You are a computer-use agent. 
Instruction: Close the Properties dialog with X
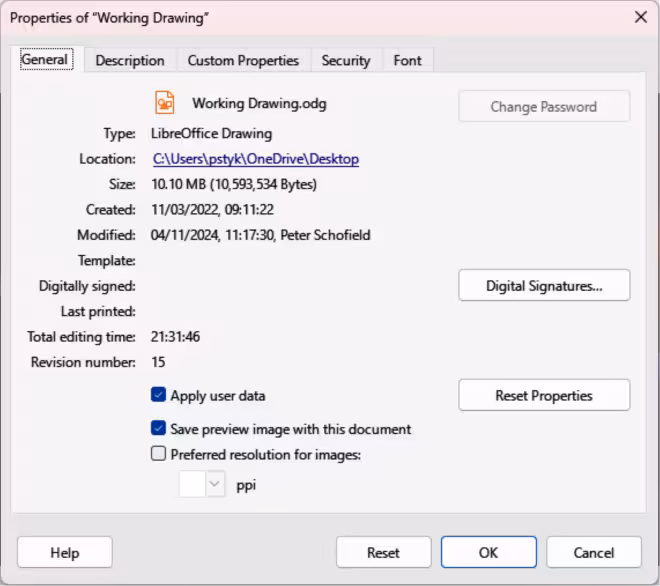click(641, 17)
